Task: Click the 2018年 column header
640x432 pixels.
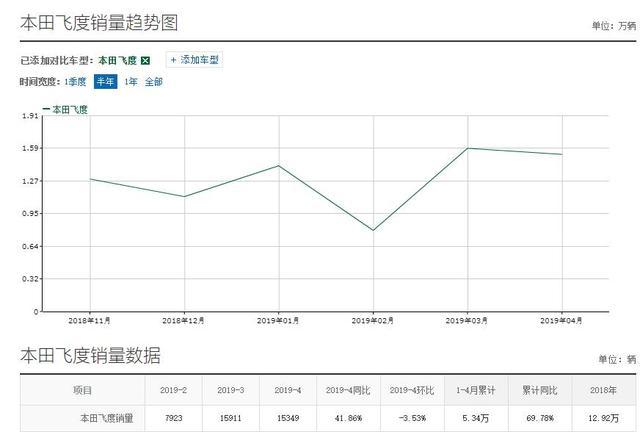Action: 603,390
